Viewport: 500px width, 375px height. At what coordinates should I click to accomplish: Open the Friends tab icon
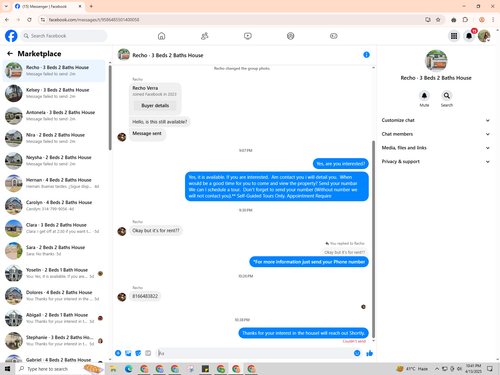point(204,36)
